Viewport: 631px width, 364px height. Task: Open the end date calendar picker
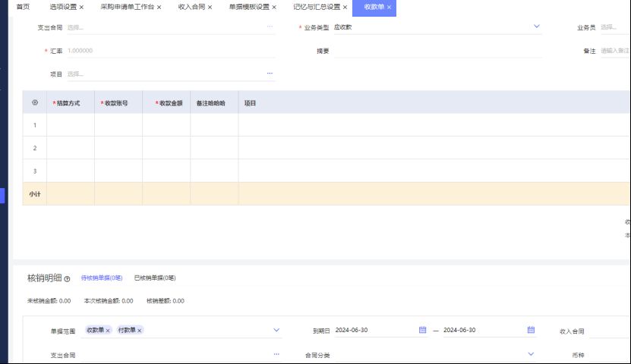click(x=531, y=330)
